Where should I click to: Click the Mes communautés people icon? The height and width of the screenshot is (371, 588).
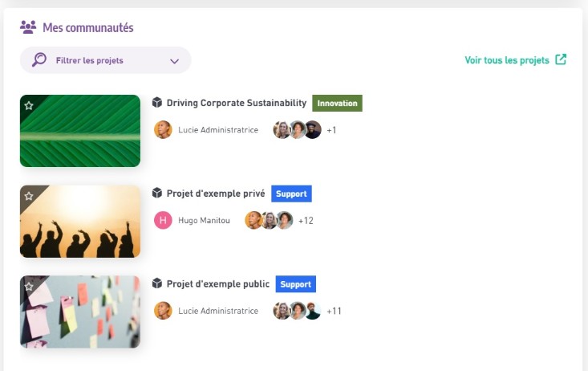(x=28, y=27)
